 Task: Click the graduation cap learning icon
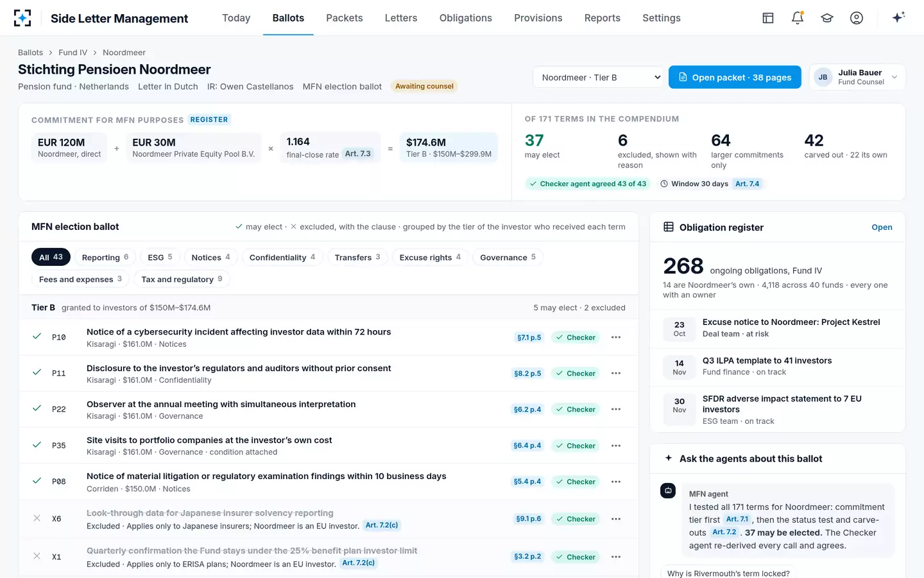(x=827, y=18)
